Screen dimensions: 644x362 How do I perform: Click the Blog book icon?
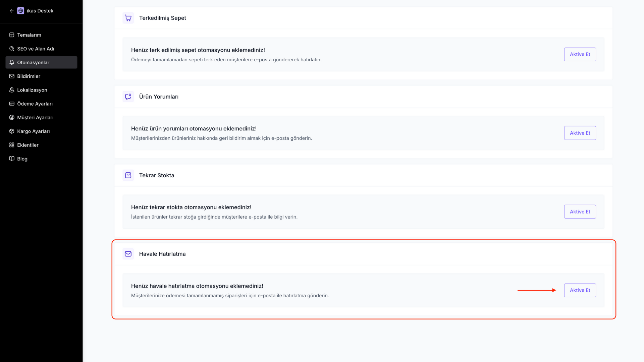pyautogui.click(x=12, y=159)
